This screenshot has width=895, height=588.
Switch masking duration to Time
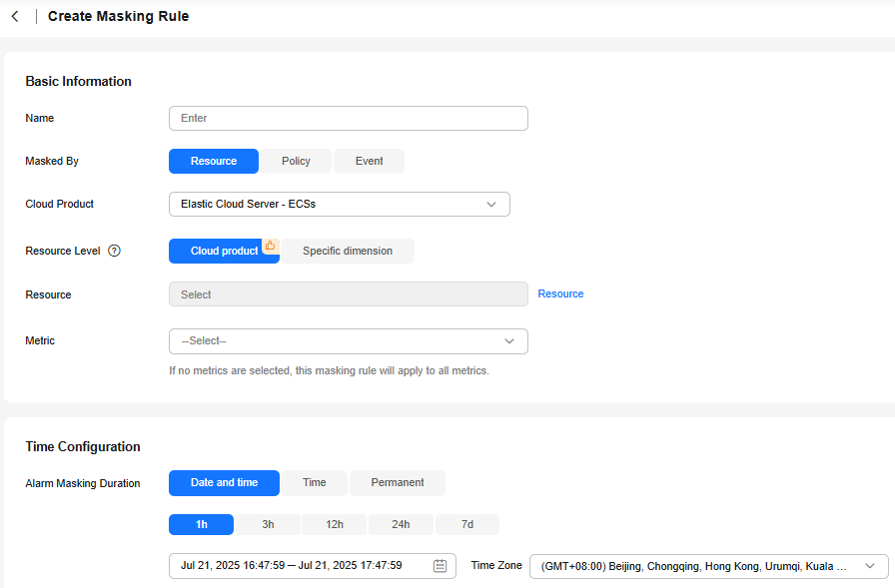click(314, 483)
